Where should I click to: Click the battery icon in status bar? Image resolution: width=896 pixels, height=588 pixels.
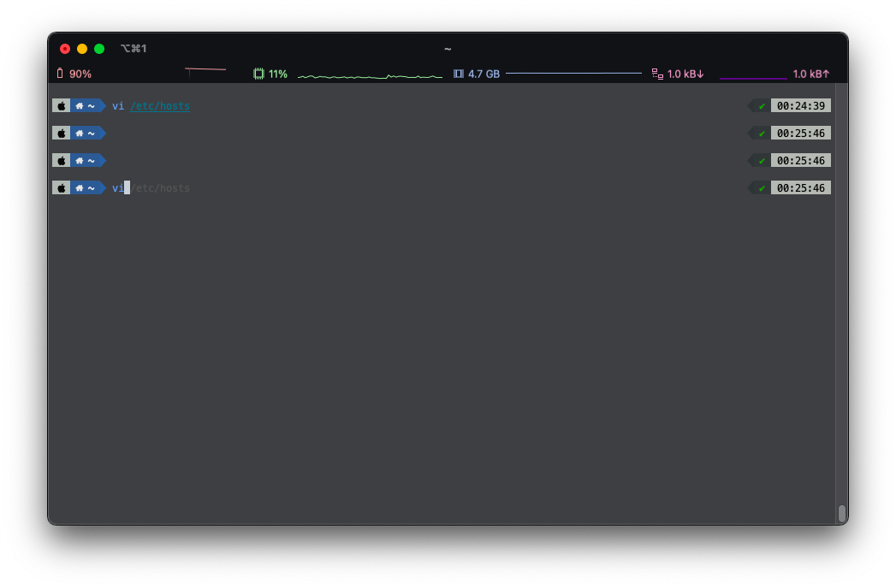click(x=60, y=73)
